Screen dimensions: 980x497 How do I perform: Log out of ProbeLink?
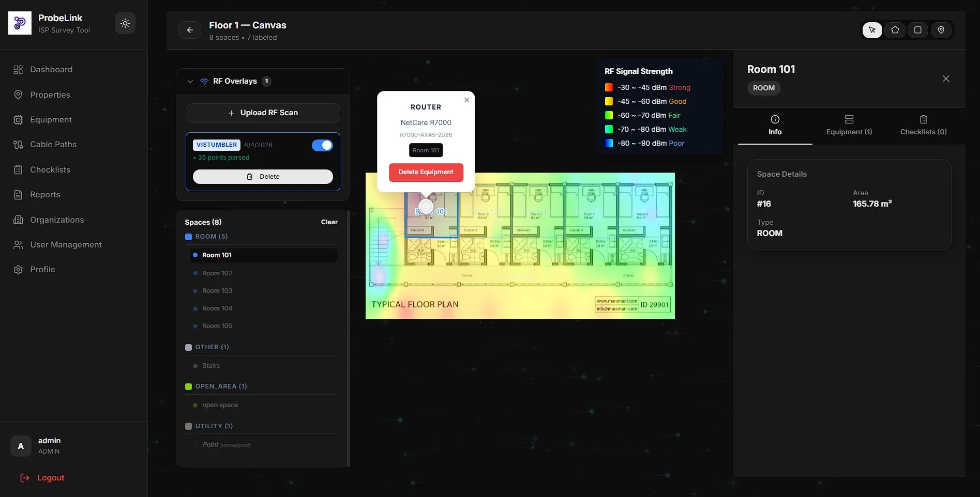tap(42, 478)
